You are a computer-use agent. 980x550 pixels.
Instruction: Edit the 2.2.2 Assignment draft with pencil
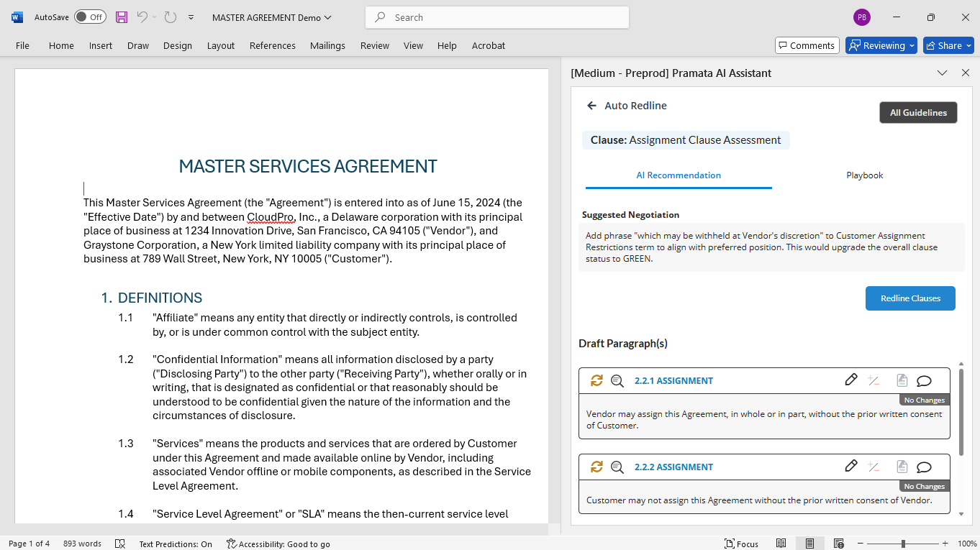click(851, 466)
